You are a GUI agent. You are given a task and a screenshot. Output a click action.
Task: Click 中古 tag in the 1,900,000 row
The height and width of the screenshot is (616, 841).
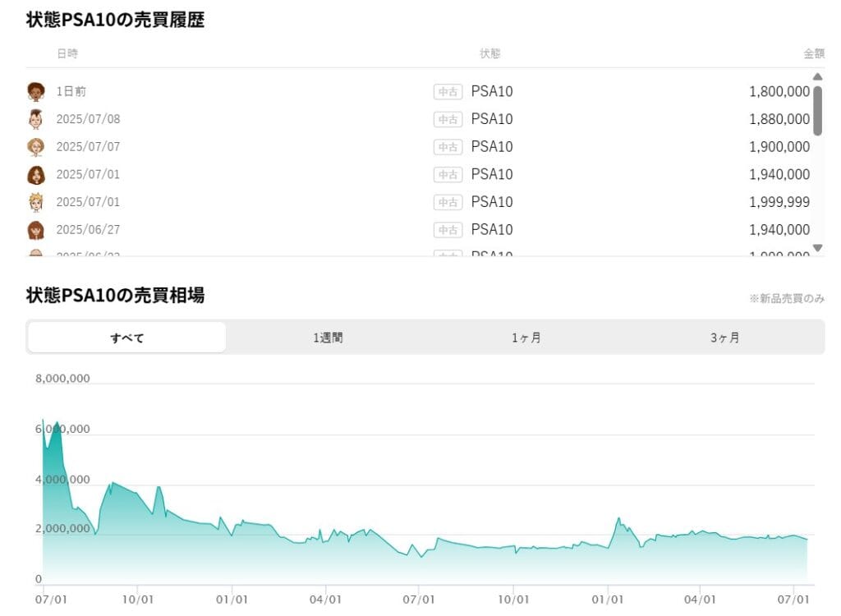[448, 147]
